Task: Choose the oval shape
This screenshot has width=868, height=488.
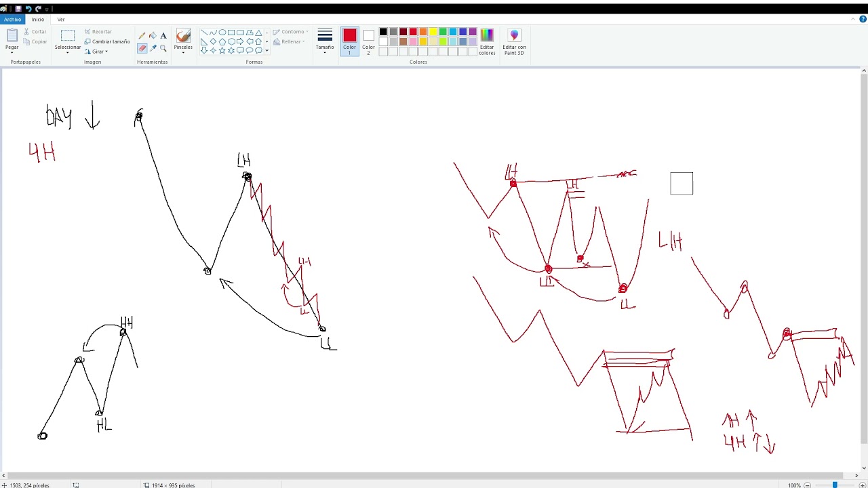Action: pos(222,33)
